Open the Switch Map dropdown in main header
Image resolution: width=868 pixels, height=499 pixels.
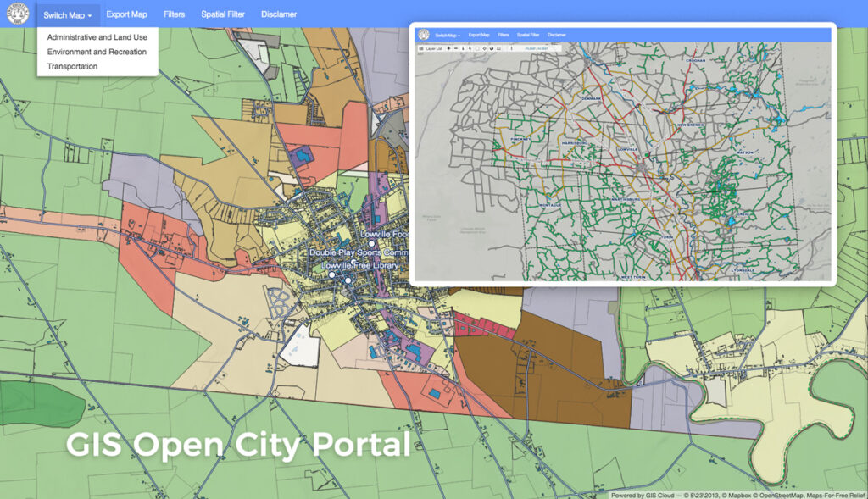(x=68, y=15)
